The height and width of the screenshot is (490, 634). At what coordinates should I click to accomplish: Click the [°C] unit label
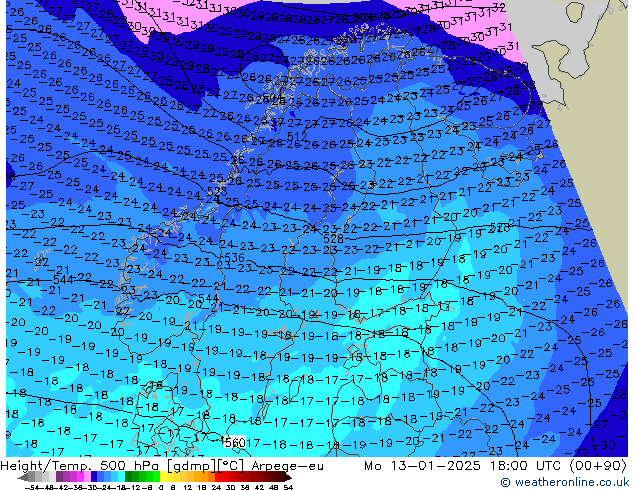230,466
